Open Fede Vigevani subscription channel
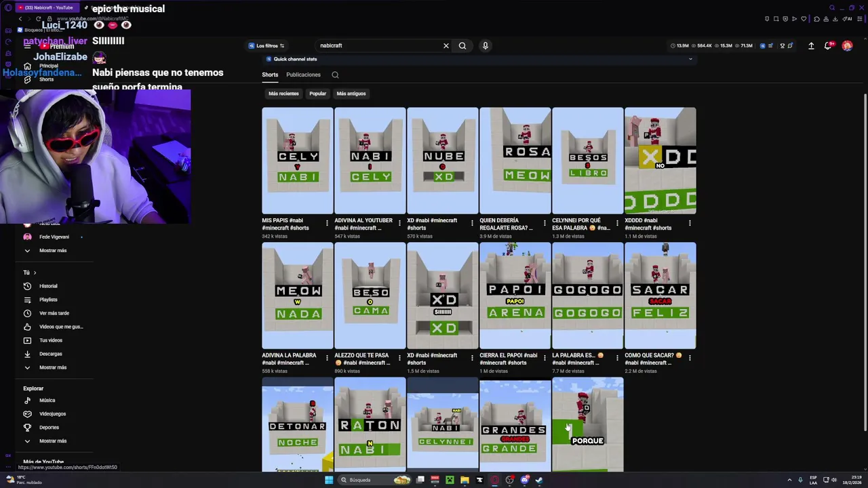This screenshot has width=868, height=488. tap(53, 237)
